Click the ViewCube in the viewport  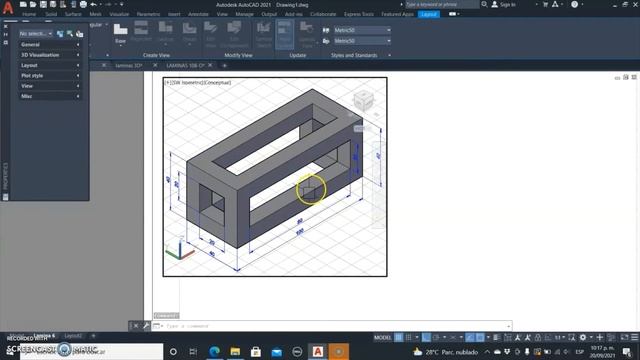pyautogui.click(x=363, y=100)
